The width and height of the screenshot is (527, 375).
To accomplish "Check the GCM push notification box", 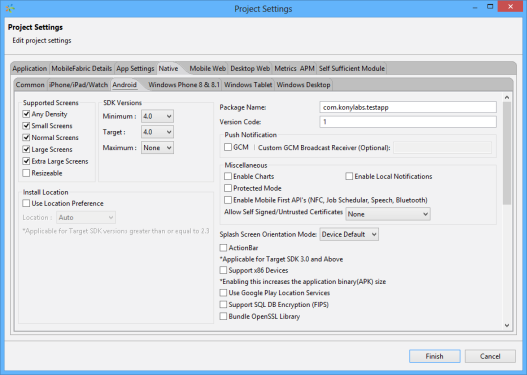I will [228, 147].
